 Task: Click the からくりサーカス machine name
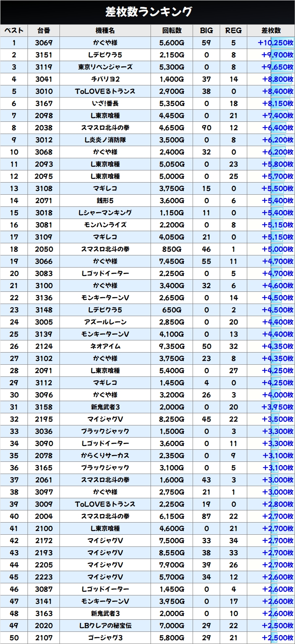tap(105, 456)
